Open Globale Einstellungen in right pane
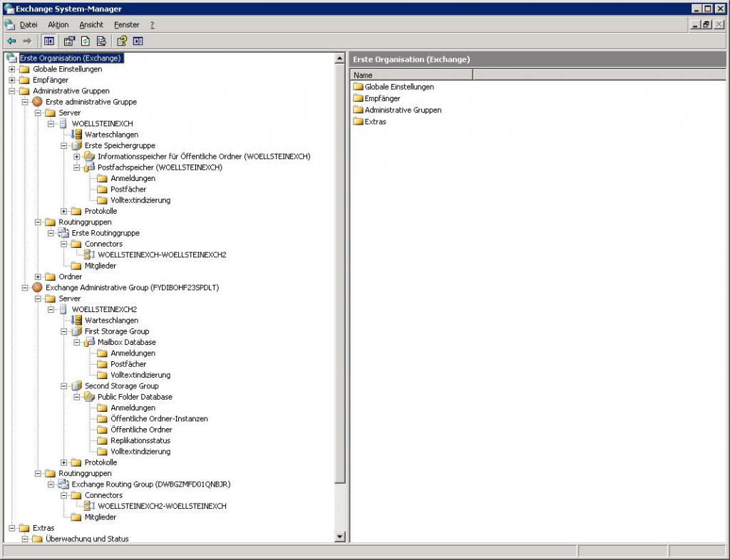This screenshot has width=730, height=560. [399, 87]
